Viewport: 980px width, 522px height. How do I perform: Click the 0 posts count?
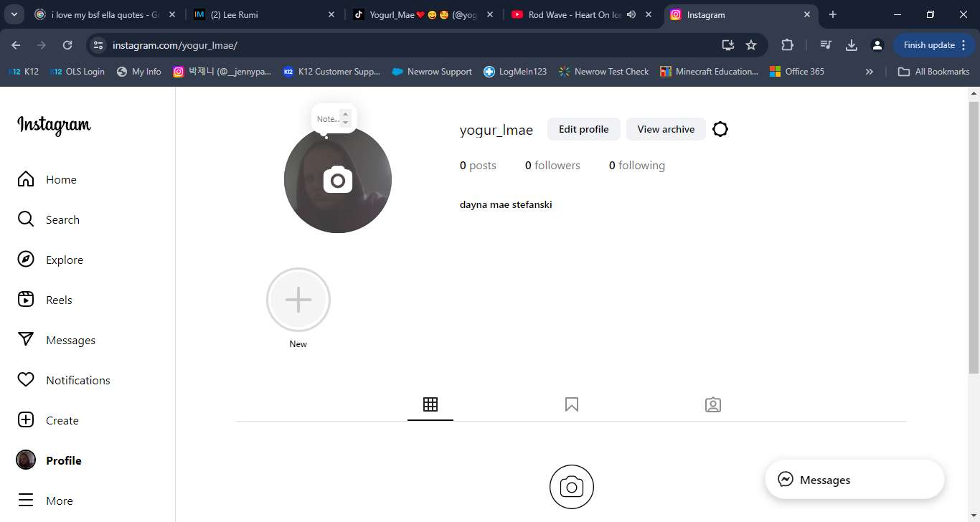coord(478,165)
